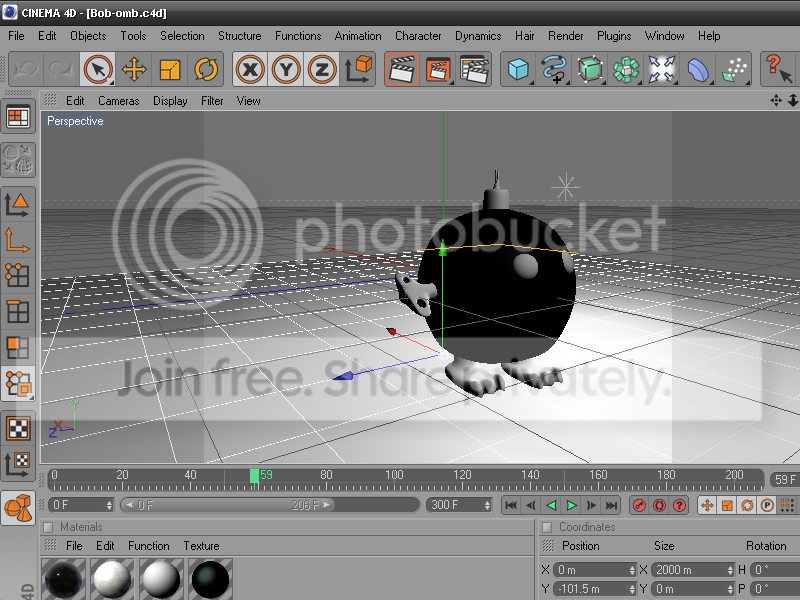
Task: Open viewport Display menu
Action: 170,101
